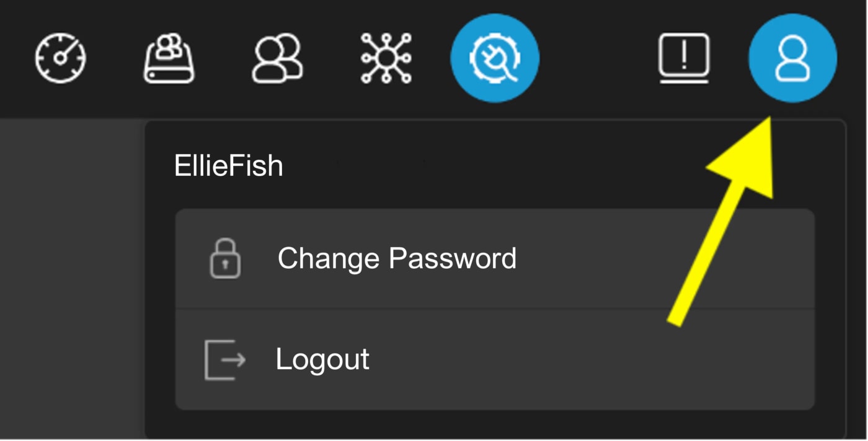Open the alerts monitor exclamation icon

[x=683, y=58]
